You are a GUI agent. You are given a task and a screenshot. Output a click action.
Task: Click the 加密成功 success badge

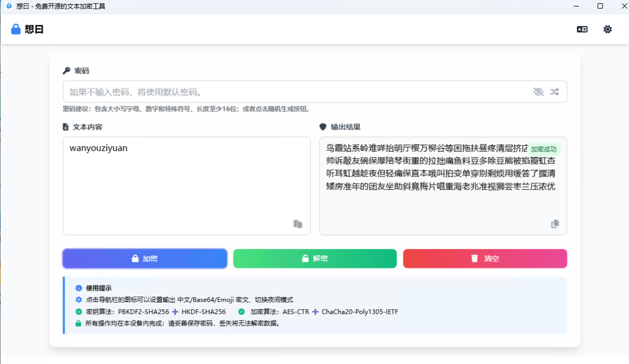(x=544, y=149)
